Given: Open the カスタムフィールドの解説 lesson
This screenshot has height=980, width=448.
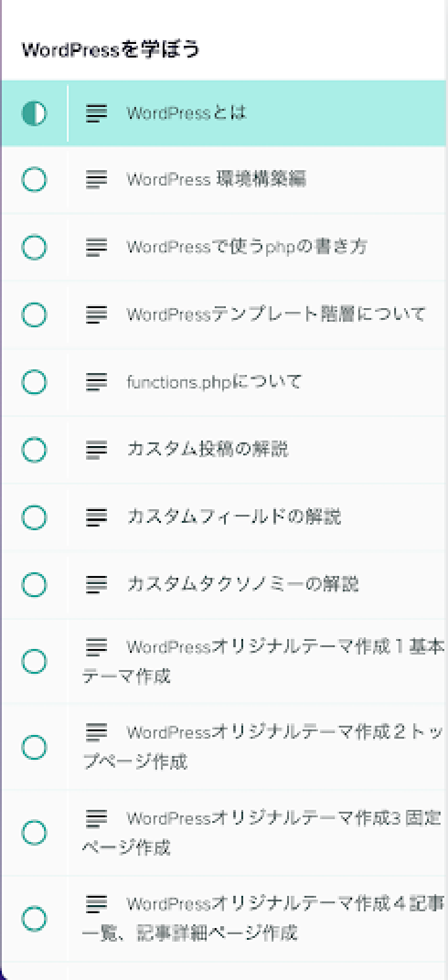Looking at the screenshot, I should pyautogui.click(x=234, y=517).
